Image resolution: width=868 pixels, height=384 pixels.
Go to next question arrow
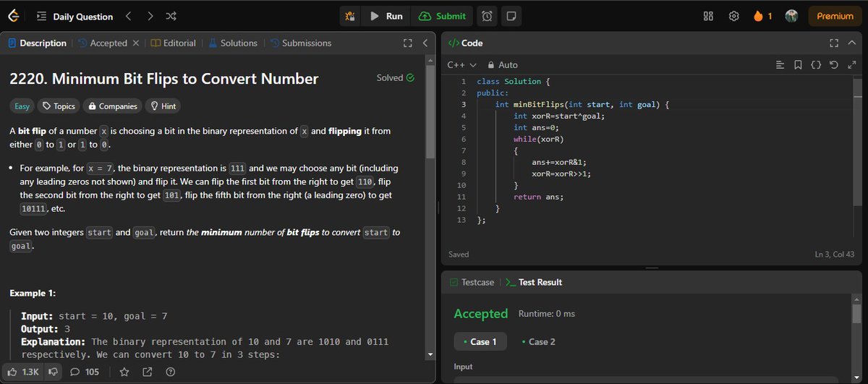(x=150, y=16)
